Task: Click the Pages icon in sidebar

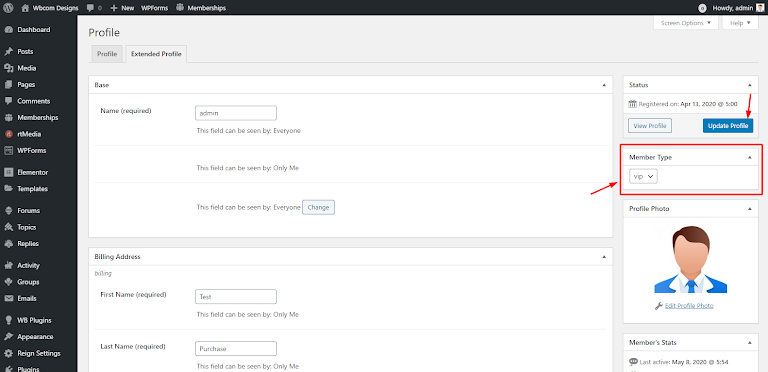Action: (x=8, y=85)
